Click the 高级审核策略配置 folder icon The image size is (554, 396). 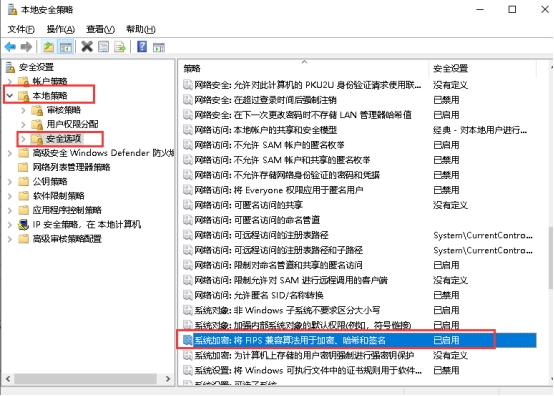pos(23,239)
